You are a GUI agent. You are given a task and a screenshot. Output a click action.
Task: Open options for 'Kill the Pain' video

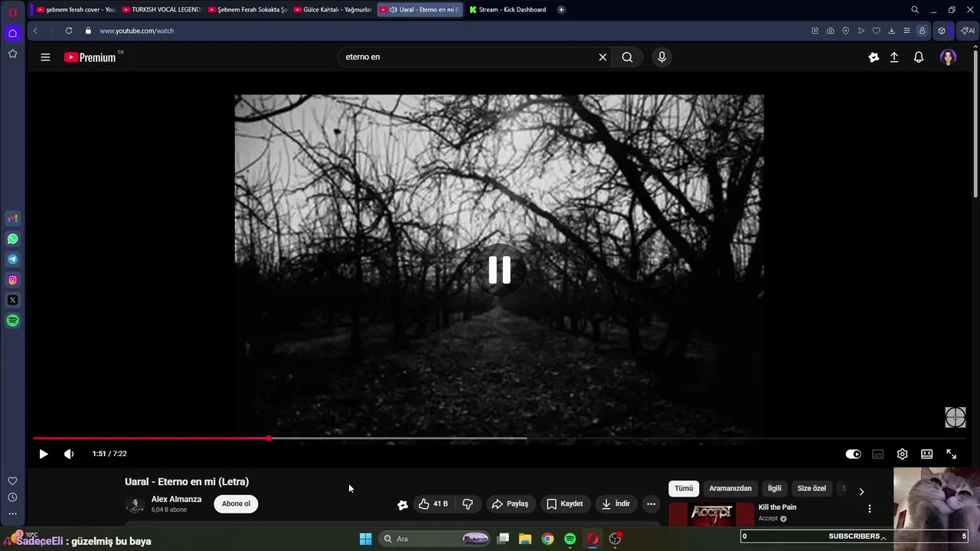pos(869,509)
